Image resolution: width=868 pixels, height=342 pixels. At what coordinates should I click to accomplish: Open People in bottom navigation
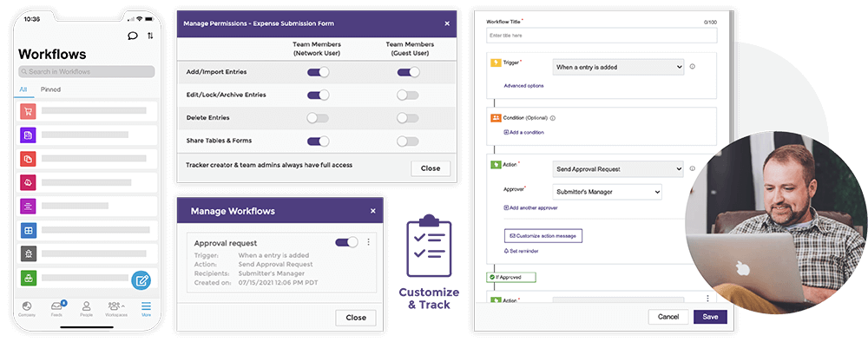[x=86, y=309]
